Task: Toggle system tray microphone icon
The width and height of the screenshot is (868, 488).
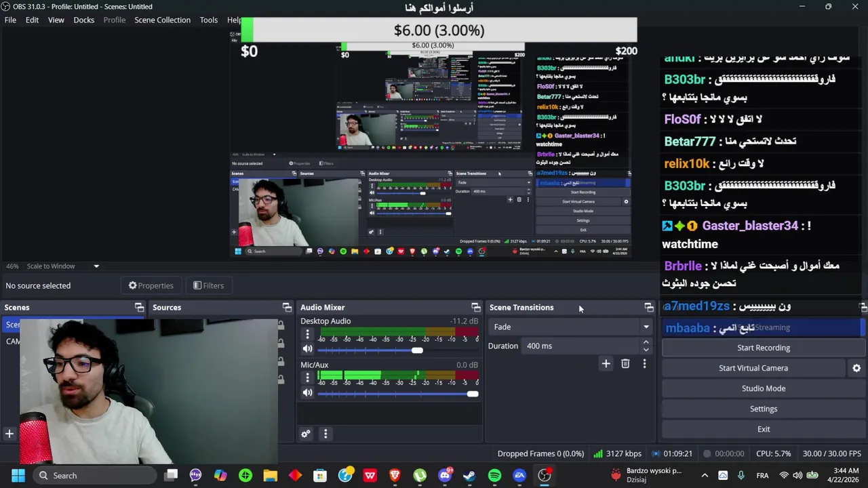Action: point(741,475)
